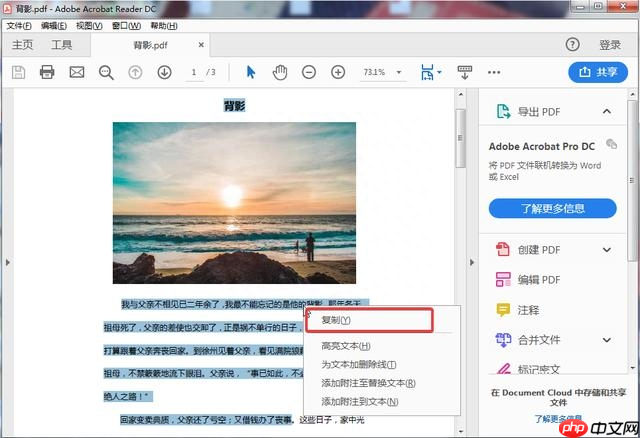
Task: Print the document with printer icon
Action: click(x=47, y=72)
